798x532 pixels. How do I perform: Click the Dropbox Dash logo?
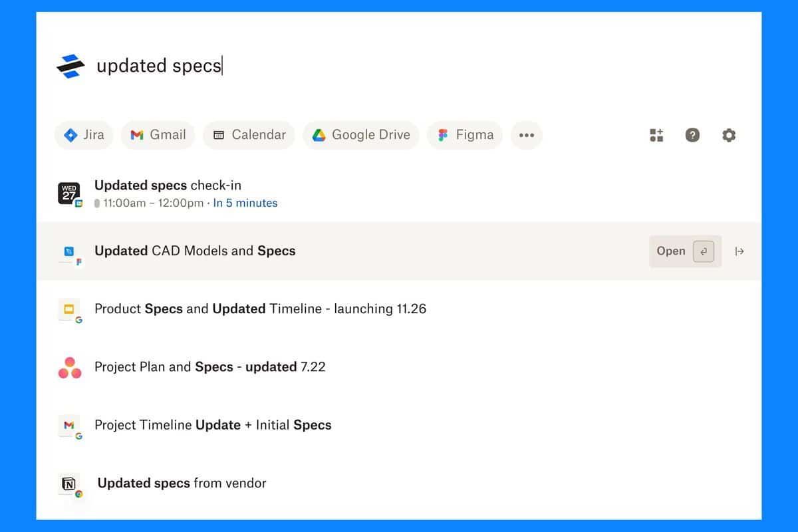[x=71, y=63]
